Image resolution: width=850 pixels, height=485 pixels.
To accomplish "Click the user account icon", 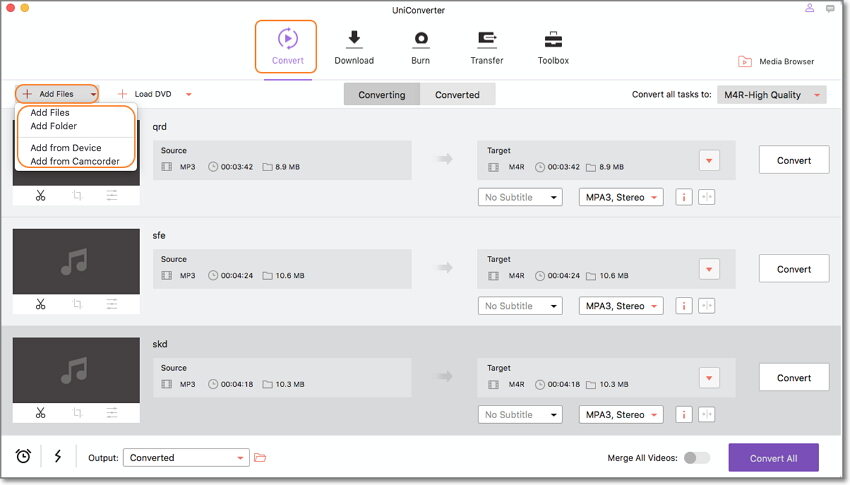I will 809,8.
